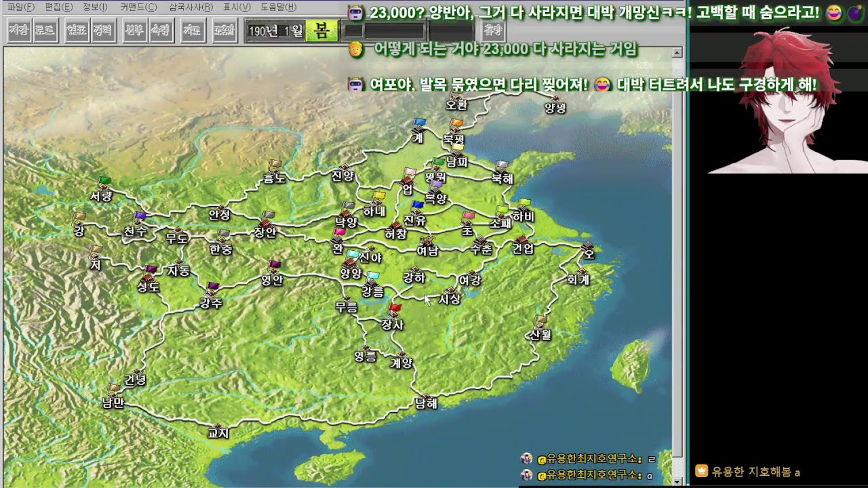Image resolution: width=868 pixels, height=488 pixels.
Task: Click the blue flag above 진류
Action: click(417, 206)
